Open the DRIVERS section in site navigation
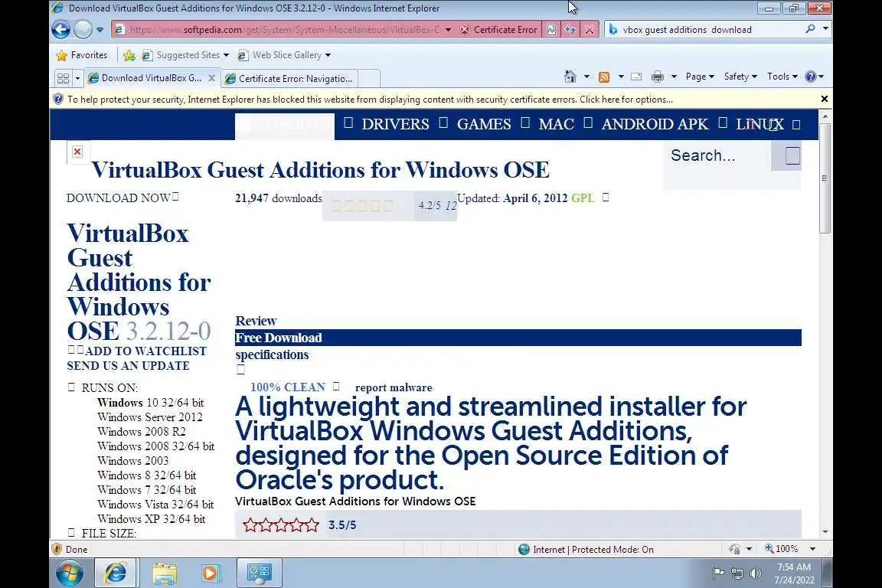 [x=395, y=124]
